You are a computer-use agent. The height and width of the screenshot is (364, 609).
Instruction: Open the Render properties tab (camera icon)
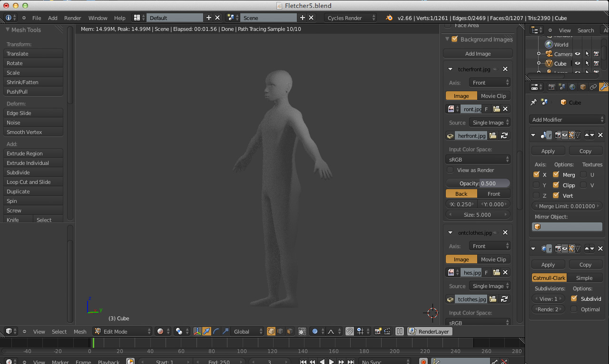[x=552, y=87]
